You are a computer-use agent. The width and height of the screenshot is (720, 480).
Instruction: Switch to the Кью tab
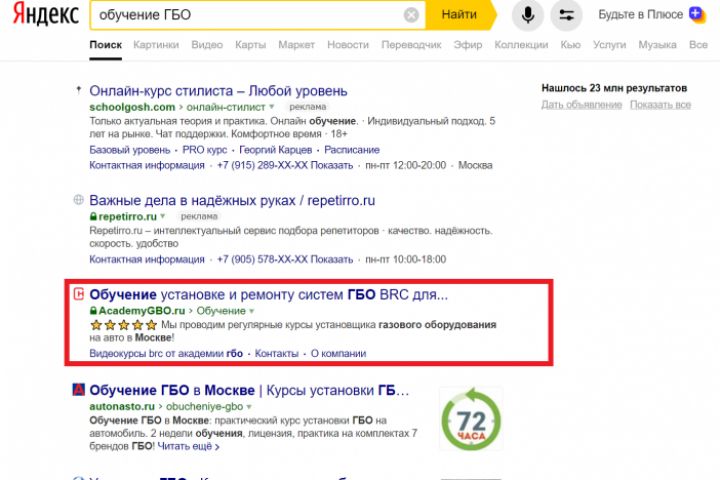coord(570,45)
